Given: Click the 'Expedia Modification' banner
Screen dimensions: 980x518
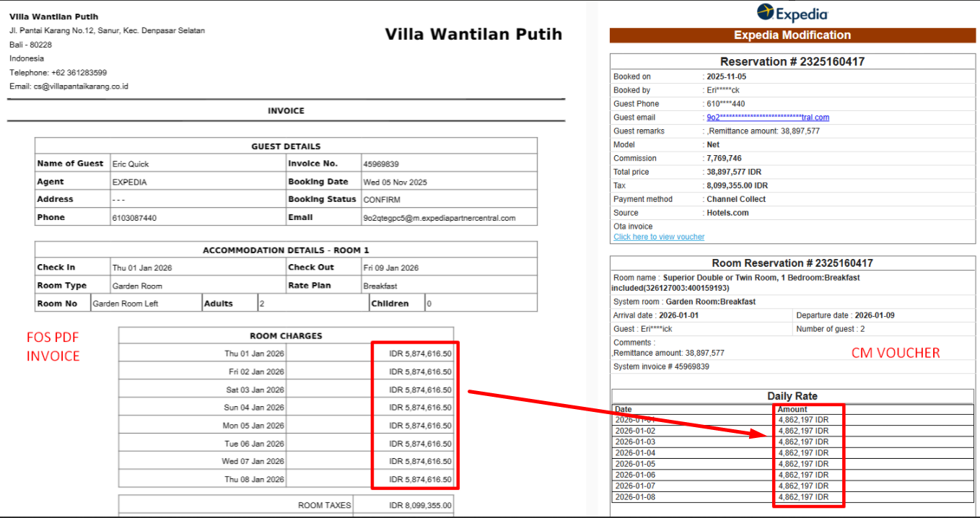Looking at the screenshot, I should coord(792,35).
